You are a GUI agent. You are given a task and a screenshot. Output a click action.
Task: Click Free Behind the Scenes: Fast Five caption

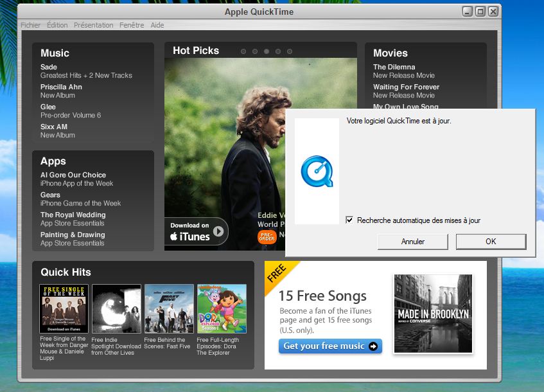[167, 343]
